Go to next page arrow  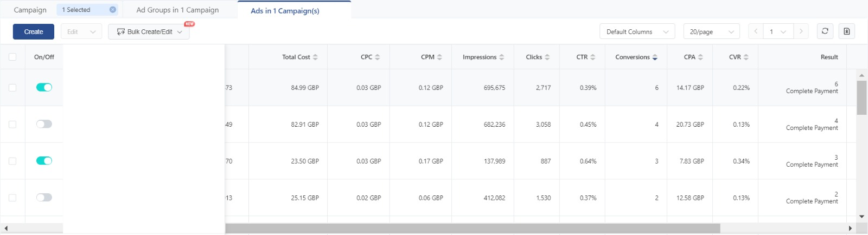[801, 31]
